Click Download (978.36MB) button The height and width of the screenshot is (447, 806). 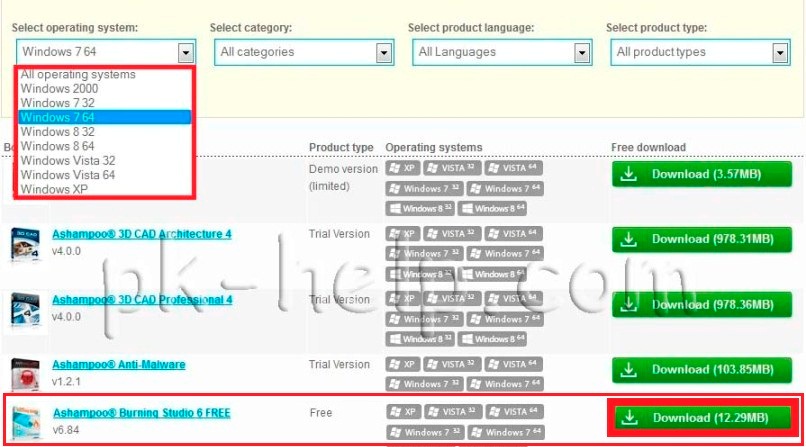click(x=702, y=305)
